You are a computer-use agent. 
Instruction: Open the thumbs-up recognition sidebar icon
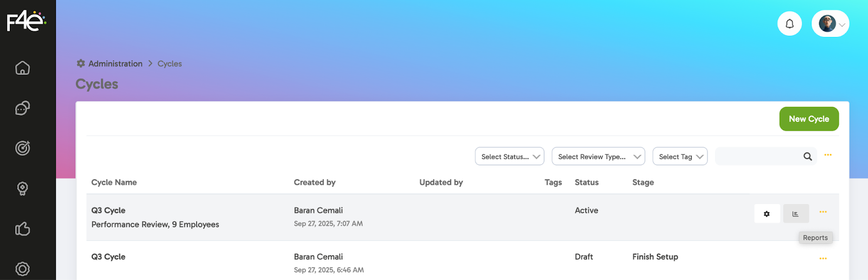tap(23, 229)
